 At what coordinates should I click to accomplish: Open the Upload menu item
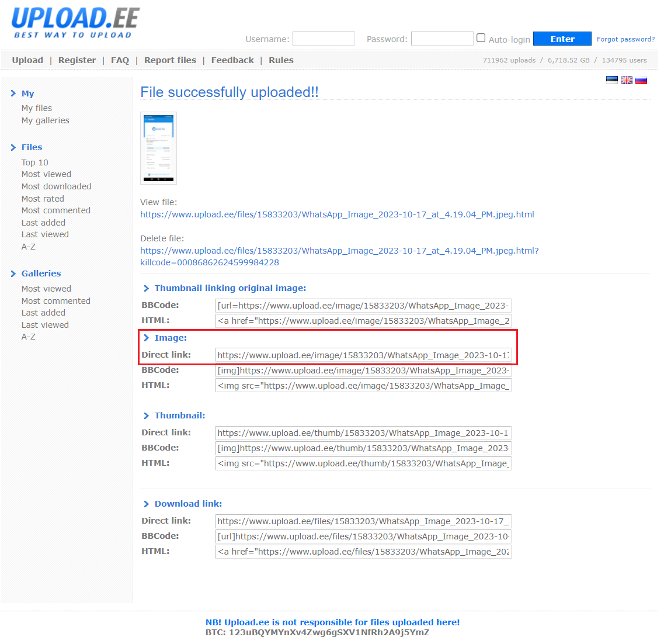pyautogui.click(x=27, y=60)
